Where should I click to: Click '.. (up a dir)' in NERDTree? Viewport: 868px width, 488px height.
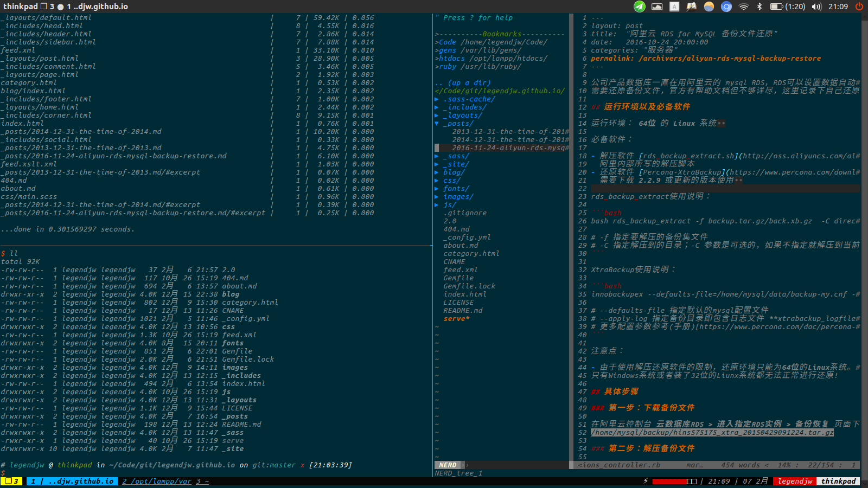[x=463, y=83]
